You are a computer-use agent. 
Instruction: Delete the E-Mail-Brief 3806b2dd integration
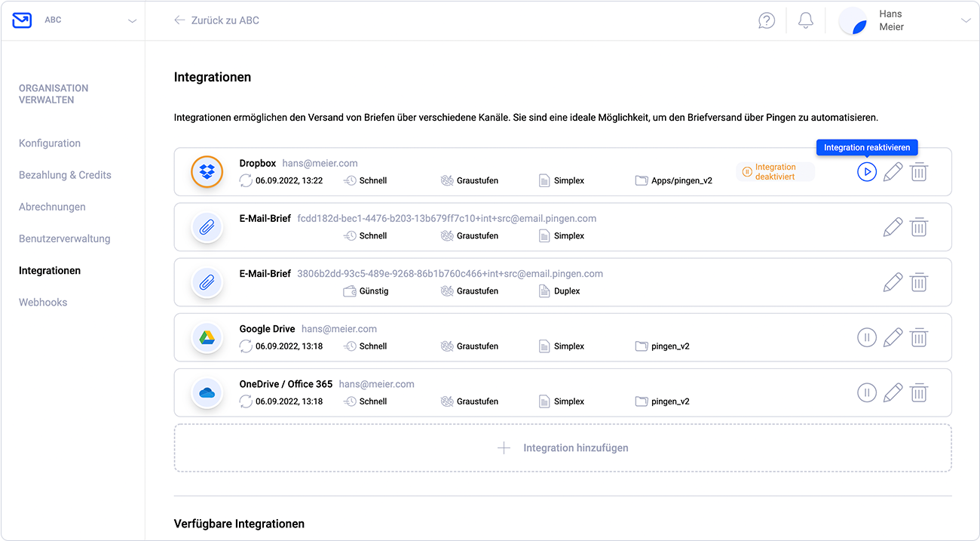tap(918, 282)
